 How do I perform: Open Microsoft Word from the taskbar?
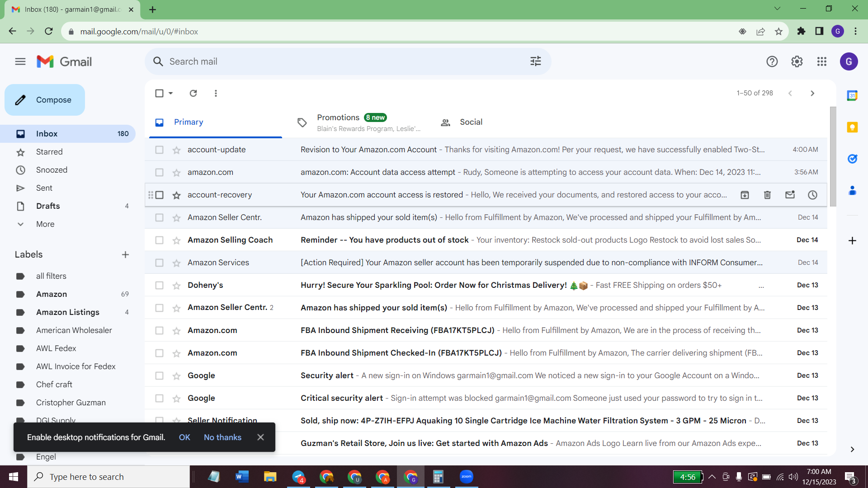click(x=242, y=477)
